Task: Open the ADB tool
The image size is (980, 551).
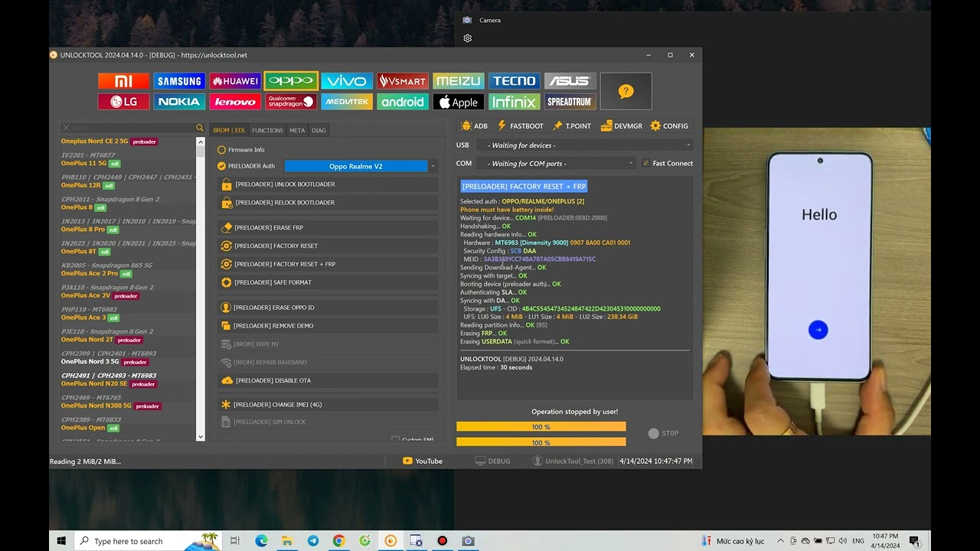Action: 474,126
